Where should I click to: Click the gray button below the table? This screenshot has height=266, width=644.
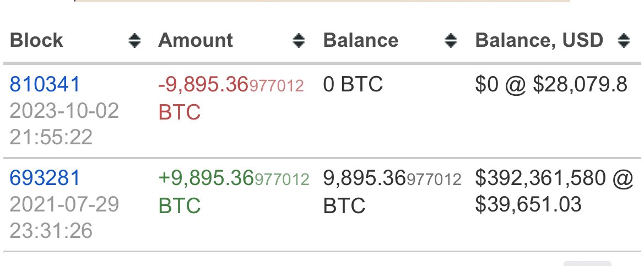tap(587, 263)
